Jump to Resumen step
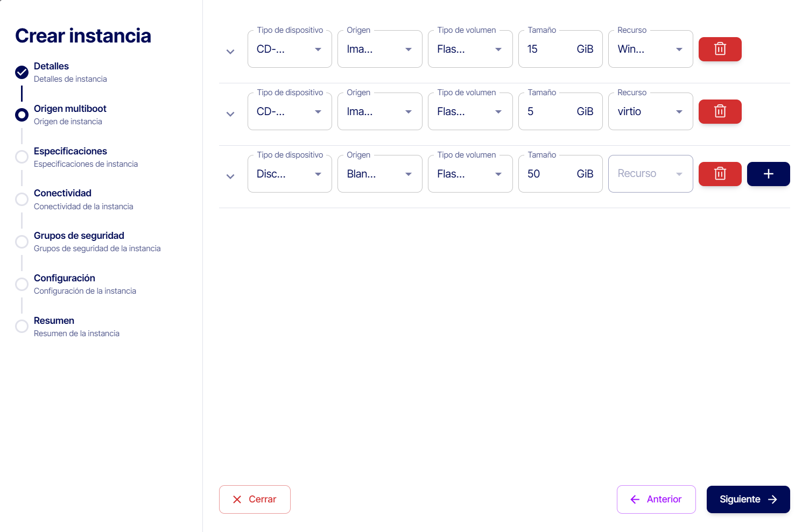The width and height of the screenshot is (802, 532). 54,321
